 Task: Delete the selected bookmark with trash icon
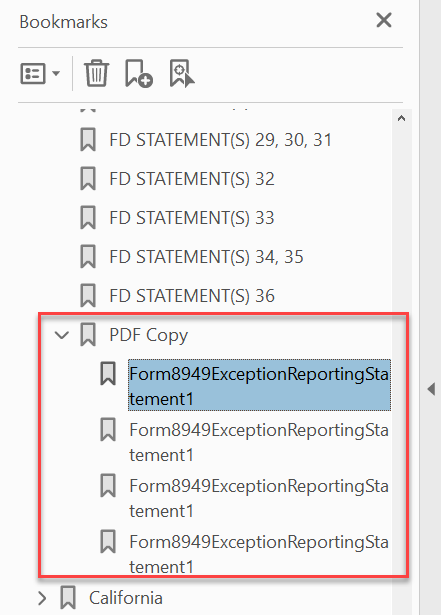coord(96,73)
